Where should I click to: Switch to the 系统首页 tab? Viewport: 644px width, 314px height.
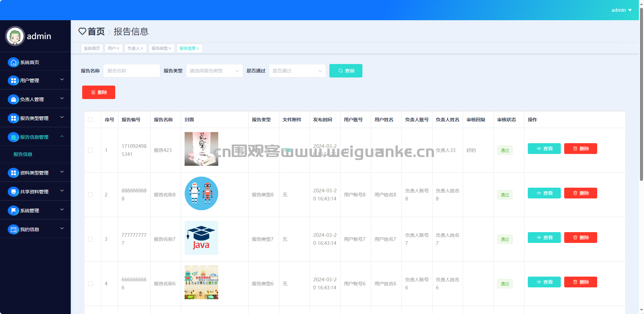(x=92, y=49)
